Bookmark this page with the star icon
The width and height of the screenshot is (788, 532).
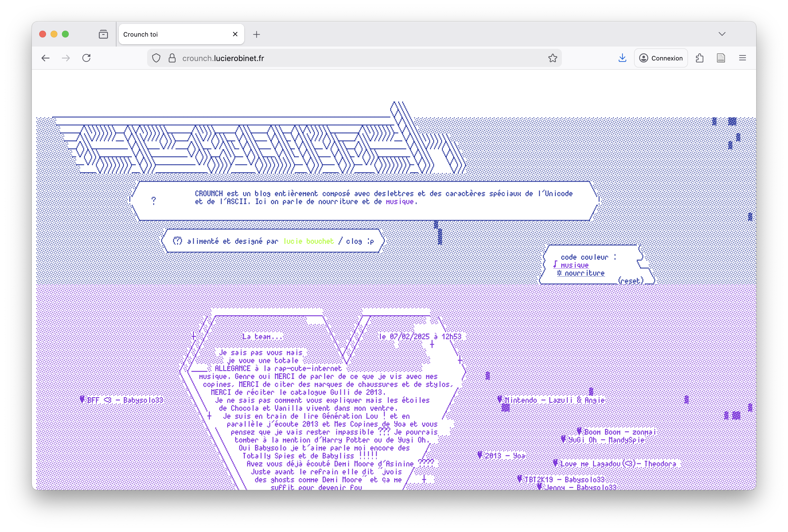552,58
